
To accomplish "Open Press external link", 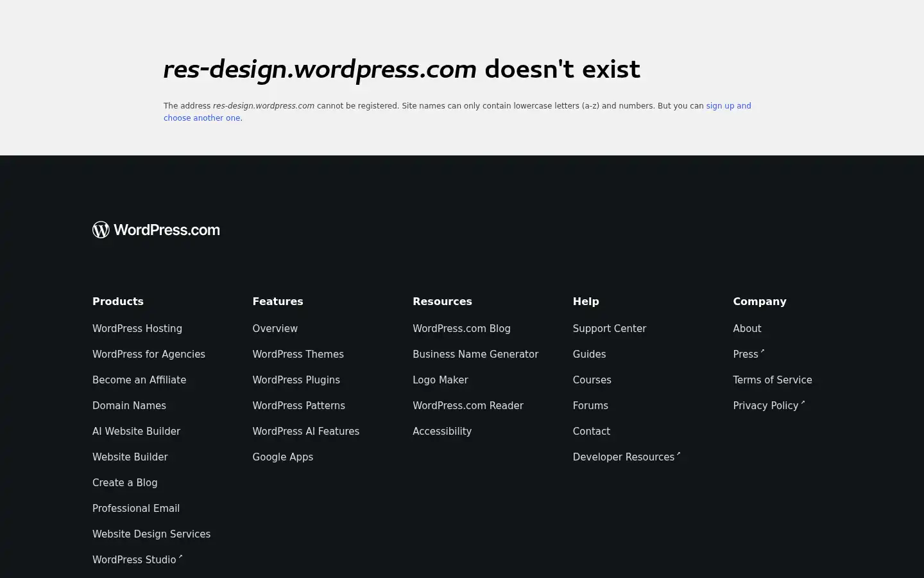I will (x=749, y=354).
